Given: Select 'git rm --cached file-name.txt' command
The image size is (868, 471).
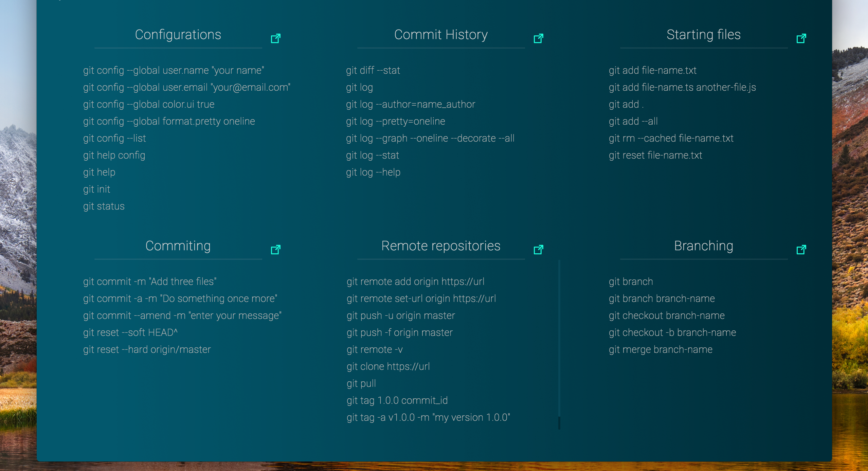Looking at the screenshot, I should click(x=671, y=138).
